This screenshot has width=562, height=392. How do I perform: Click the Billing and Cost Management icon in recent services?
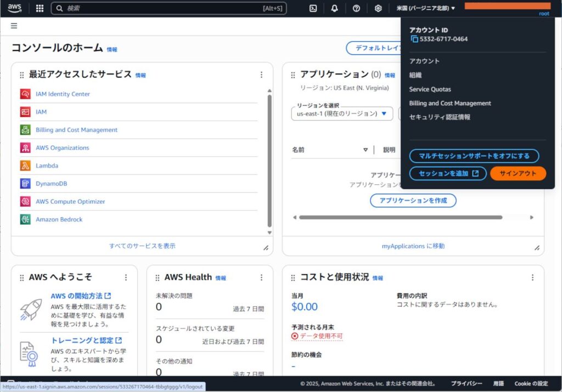tap(25, 129)
